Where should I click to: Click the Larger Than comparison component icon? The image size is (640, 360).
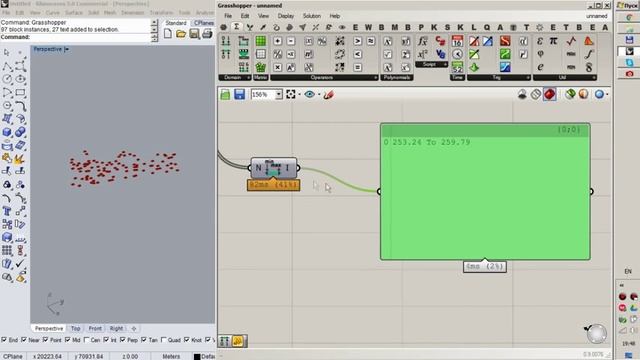click(358, 41)
